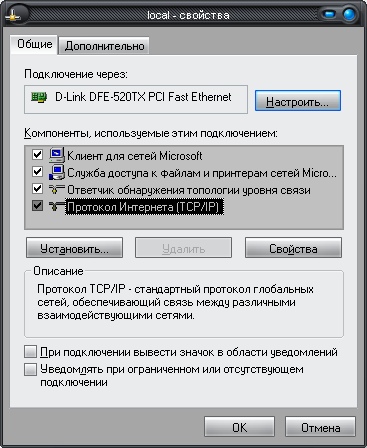This screenshot has height=448, width=367.
Task: Enable Уведомлять при ограниченном подключении checkbox
Action: pos(30,369)
